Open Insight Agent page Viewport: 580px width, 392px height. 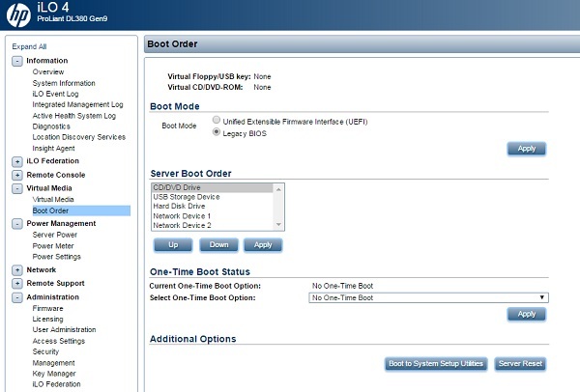pos(53,148)
